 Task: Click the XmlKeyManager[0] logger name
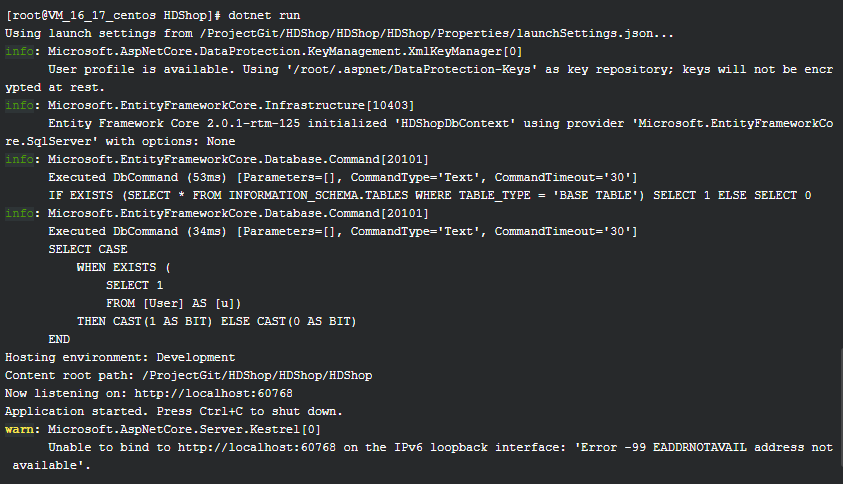465,52
